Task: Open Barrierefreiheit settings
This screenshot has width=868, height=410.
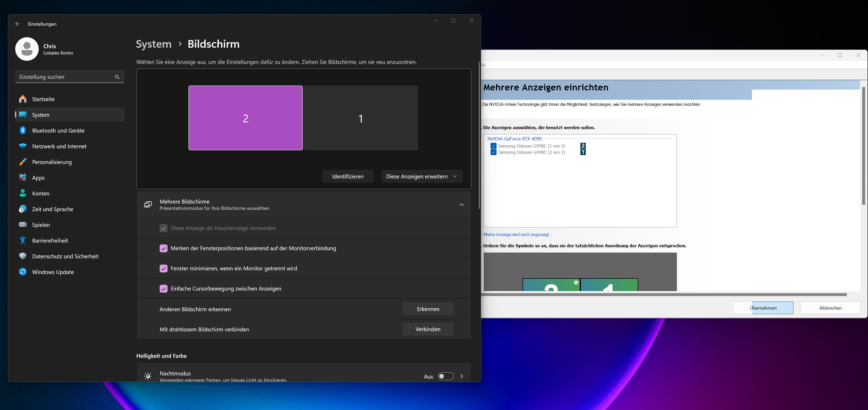Action: tap(50, 241)
